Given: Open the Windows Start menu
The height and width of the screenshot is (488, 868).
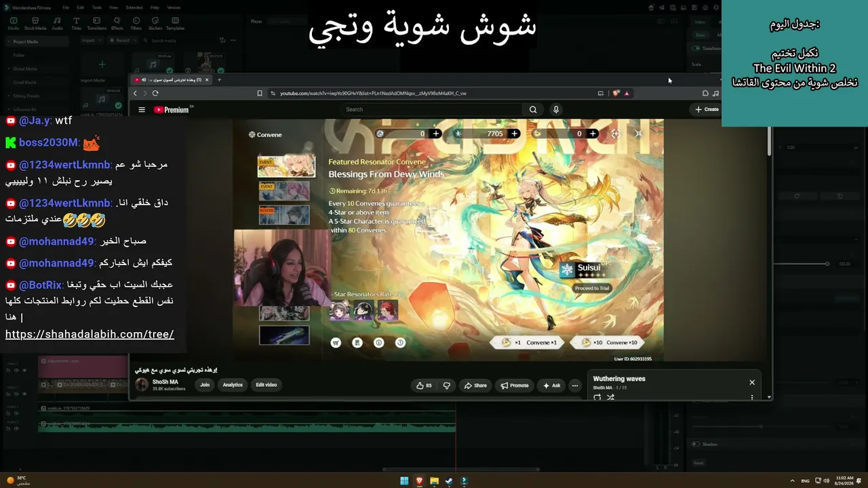Looking at the screenshot, I should coord(404,481).
